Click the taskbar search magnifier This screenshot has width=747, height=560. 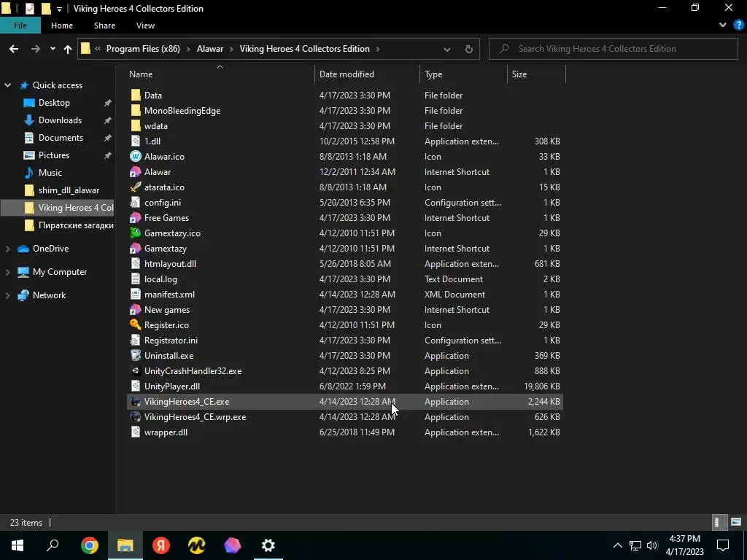53,545
